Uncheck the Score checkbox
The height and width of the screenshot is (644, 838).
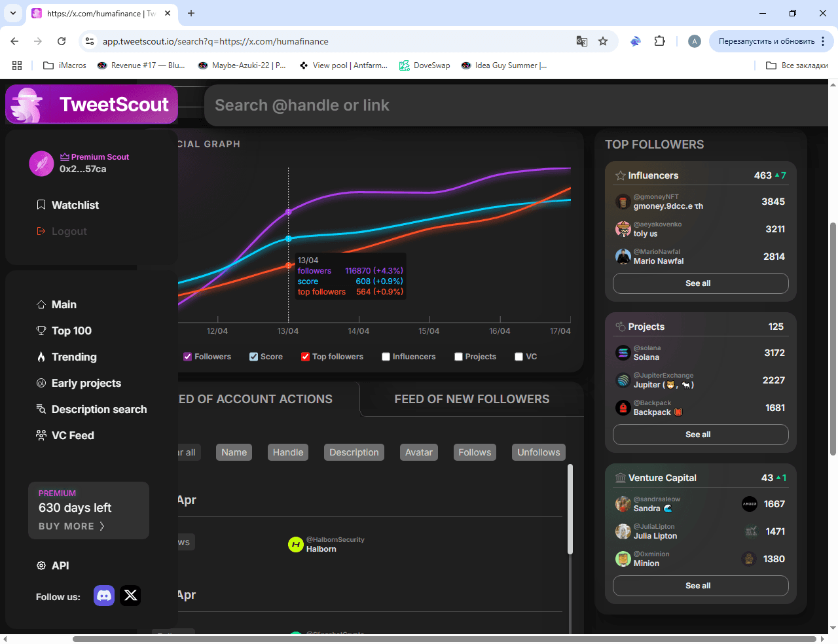pos(253,357)
